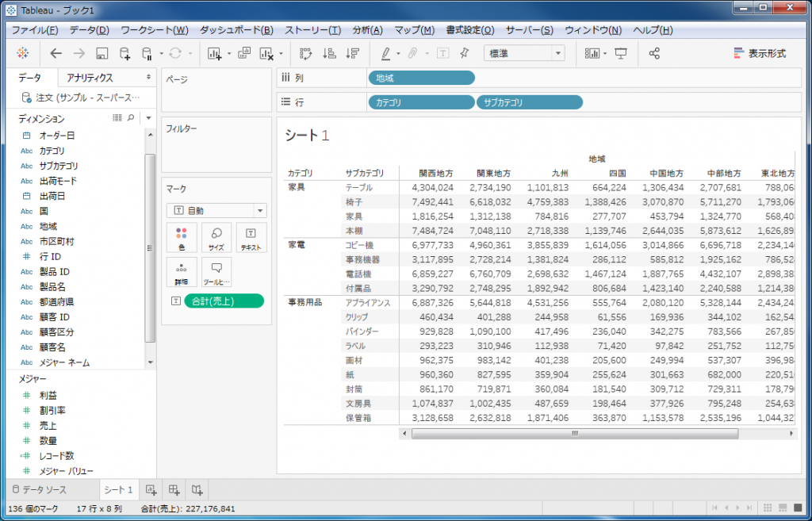Open the 分析(A) menu
The width and height of the screenshot is (812, 521).
tap(366, 30)
